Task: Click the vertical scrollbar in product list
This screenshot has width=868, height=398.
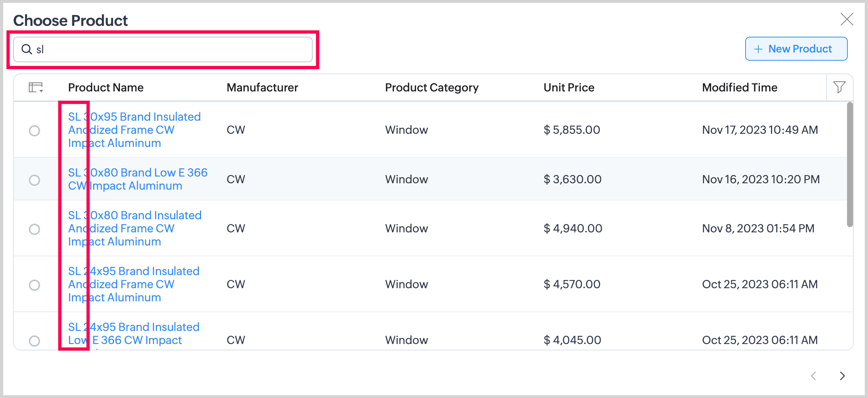Action: pos(850,165)
